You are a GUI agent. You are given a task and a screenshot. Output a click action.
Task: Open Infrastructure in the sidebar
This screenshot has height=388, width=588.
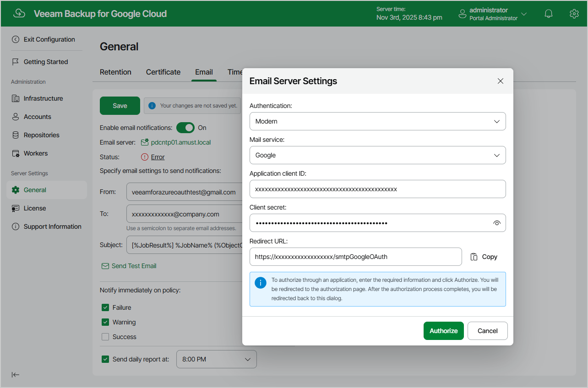tap(47, 98)
